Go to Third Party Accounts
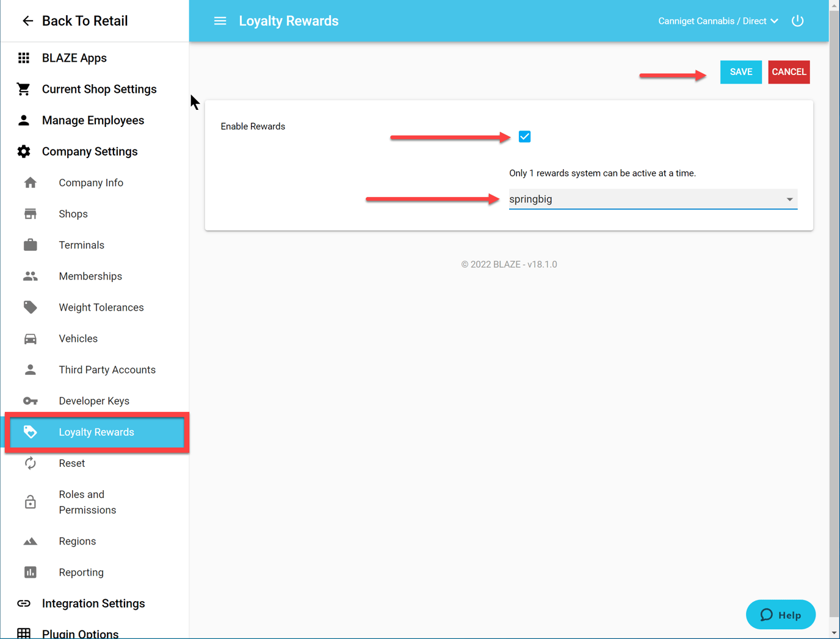840x639 pixels. pos(107,370)
